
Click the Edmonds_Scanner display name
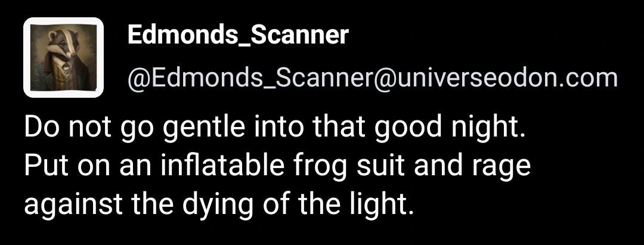pos(237,36)
